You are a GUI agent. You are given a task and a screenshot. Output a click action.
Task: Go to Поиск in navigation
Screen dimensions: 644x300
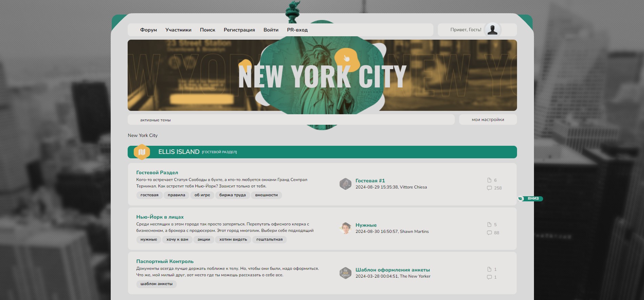point(208,30)
